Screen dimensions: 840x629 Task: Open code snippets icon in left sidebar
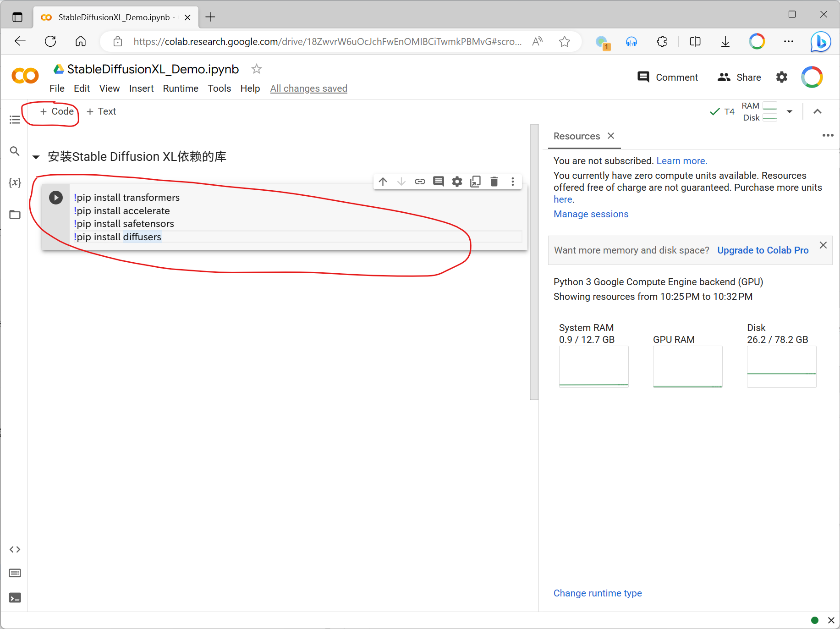15,549
